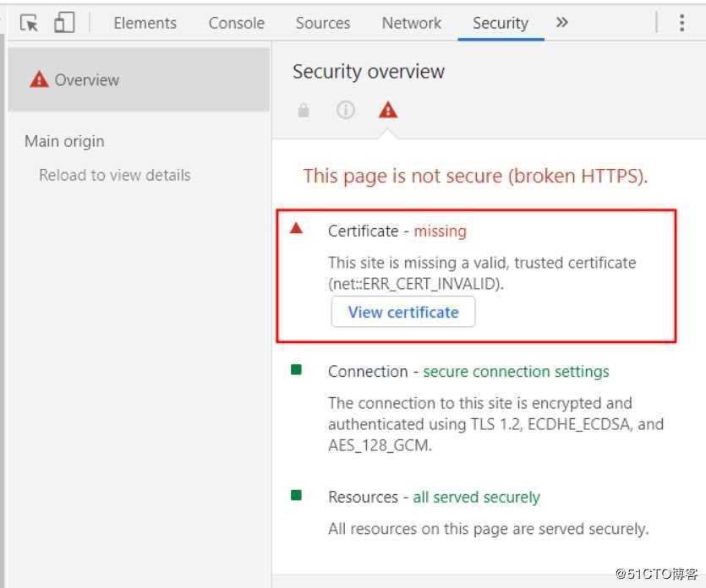This screenshot has height=588, width=706.
Task: Show more tabs with double chevron
Action: coord(561,22)
